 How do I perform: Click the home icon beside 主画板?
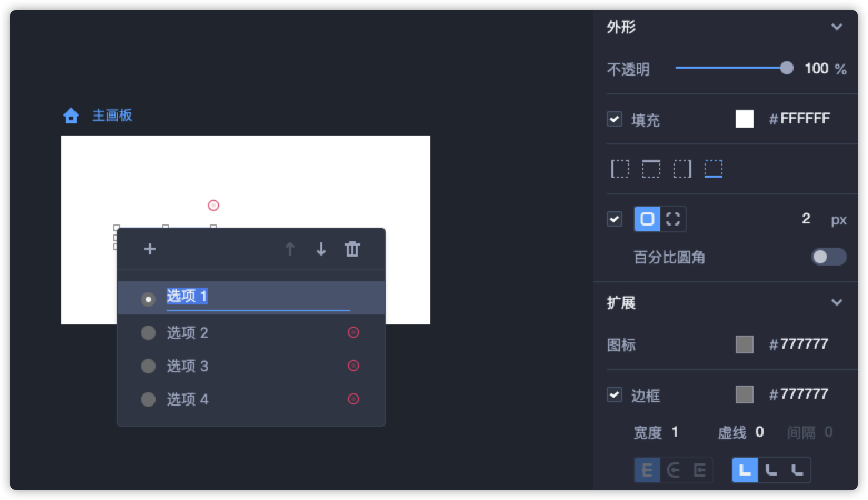click(x=71, y=116)
